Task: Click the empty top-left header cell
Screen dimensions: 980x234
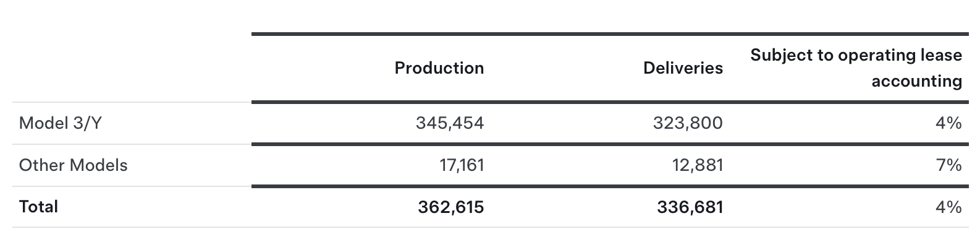Action: tap(132, 67)
